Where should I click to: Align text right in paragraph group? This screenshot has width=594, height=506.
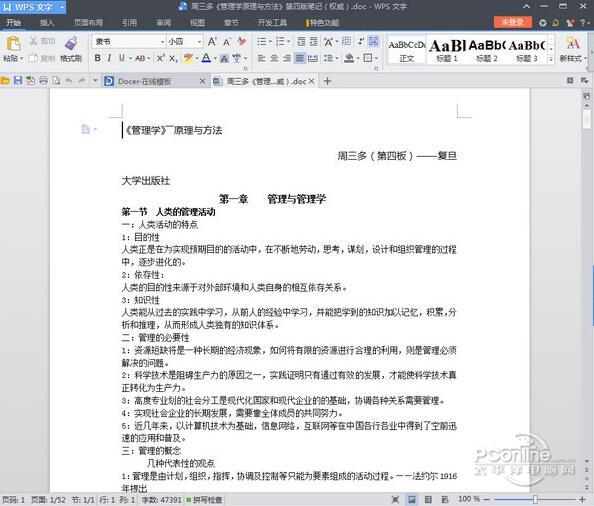tap(287, 58)
